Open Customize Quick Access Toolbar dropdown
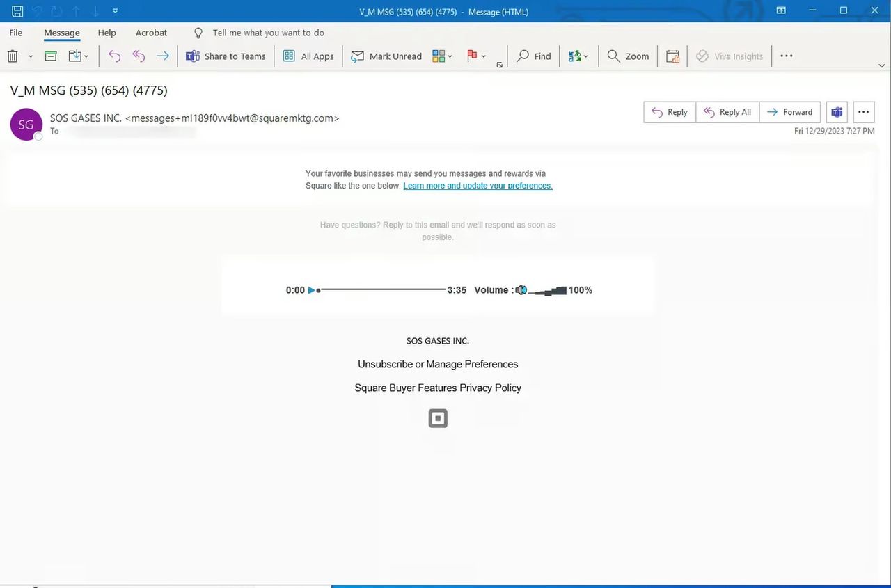891x588 pixels. tap(115, 11)
